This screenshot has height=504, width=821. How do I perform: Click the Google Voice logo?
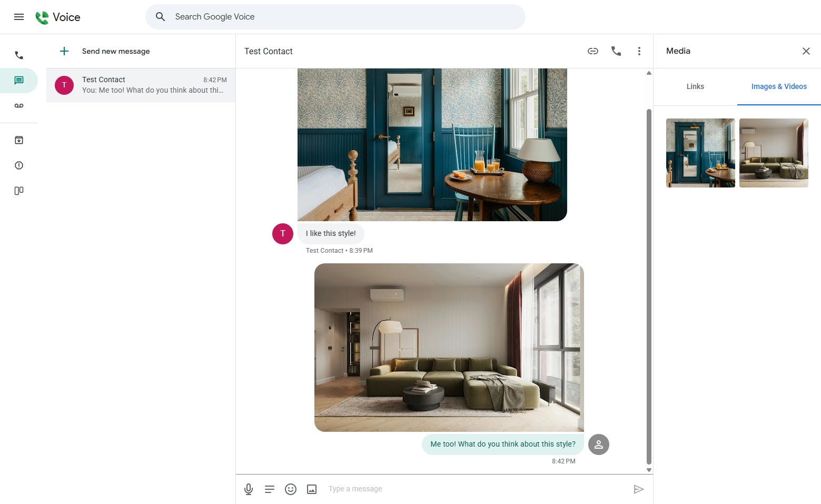58,17
